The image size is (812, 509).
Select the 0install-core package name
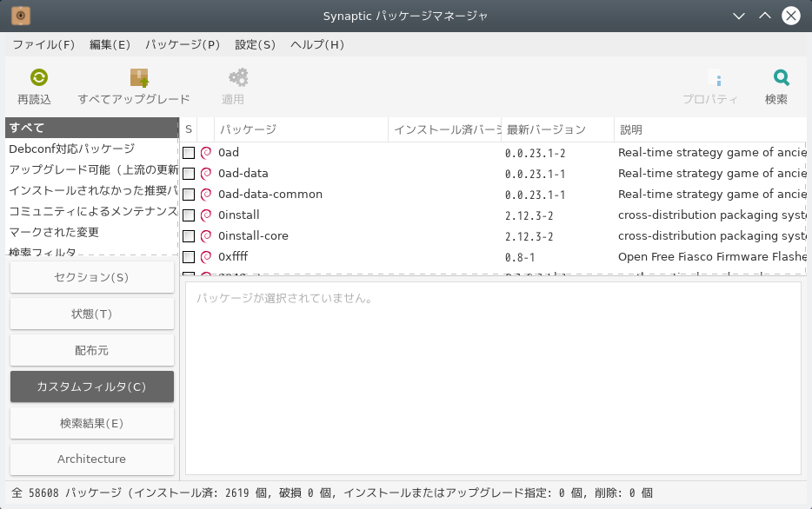coord(253,236)
